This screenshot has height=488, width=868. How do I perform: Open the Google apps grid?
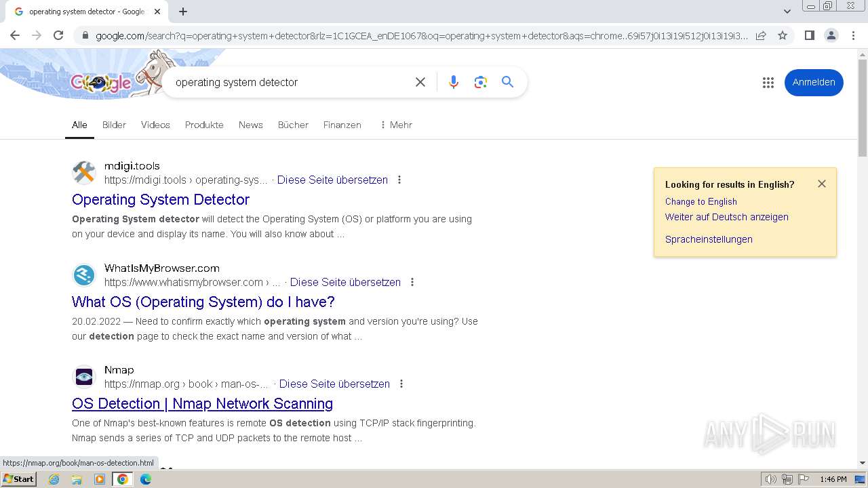[768, 83]
